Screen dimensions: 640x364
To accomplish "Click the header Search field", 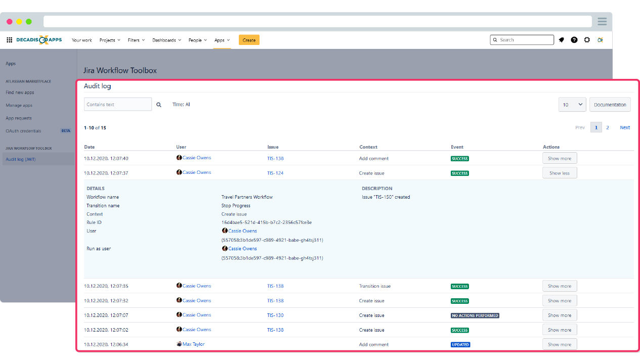I will (x=522, y=40).
